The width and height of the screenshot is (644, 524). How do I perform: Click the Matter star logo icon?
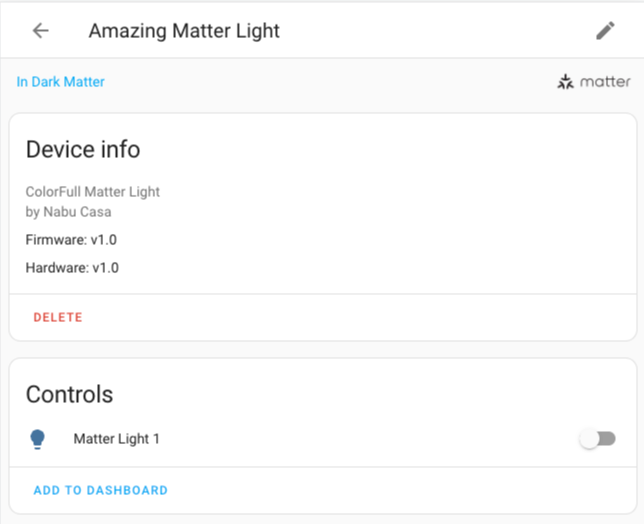tap(566, 82)
